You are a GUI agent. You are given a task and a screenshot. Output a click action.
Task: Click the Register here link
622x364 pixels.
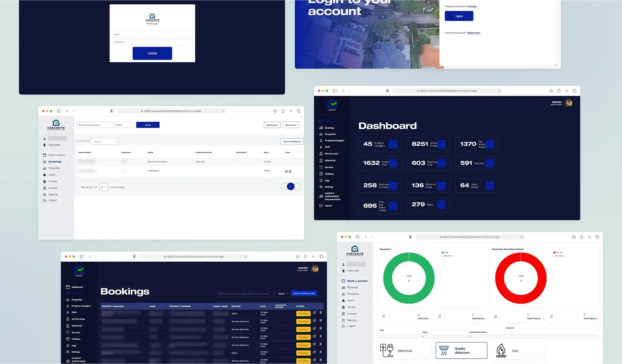474,33
